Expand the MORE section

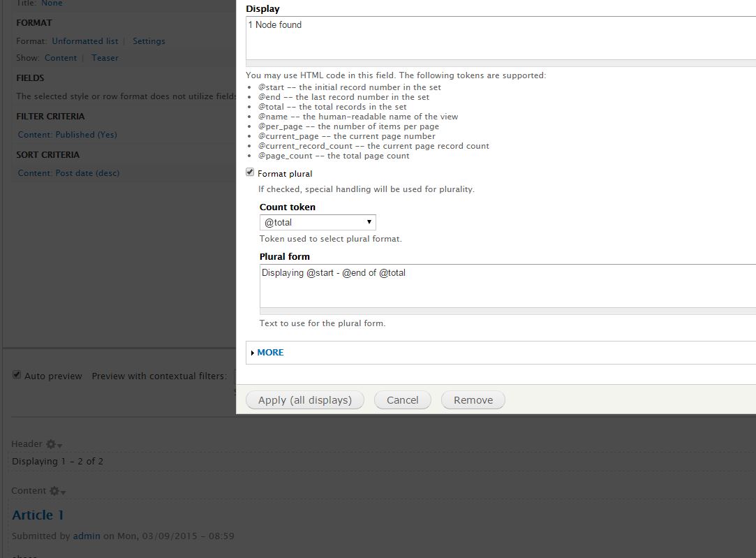click(x=269, y=353)
